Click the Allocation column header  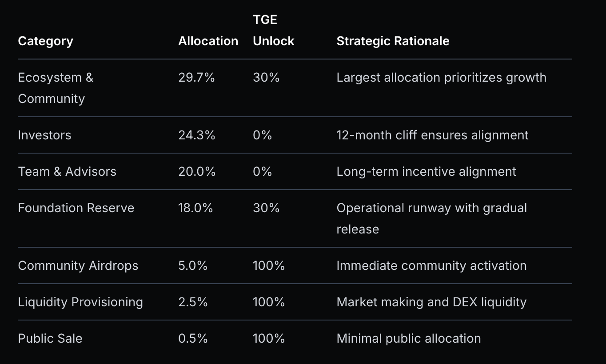(x=208, y=41)
